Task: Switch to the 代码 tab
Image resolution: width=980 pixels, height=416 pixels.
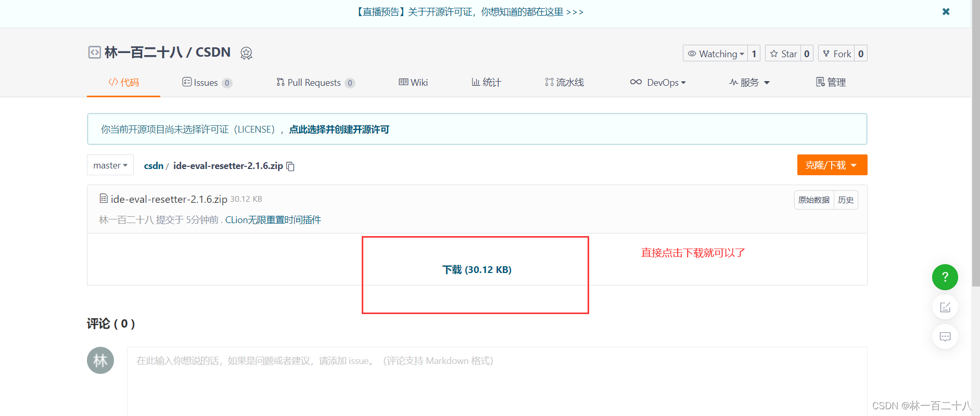Action: [x=123, y=82]
